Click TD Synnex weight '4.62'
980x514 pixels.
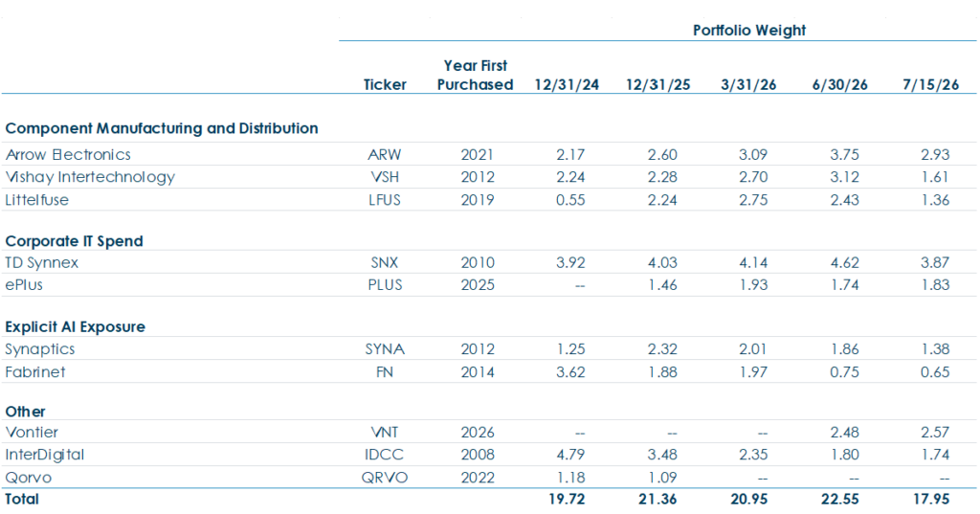click(x=844, y=262)
